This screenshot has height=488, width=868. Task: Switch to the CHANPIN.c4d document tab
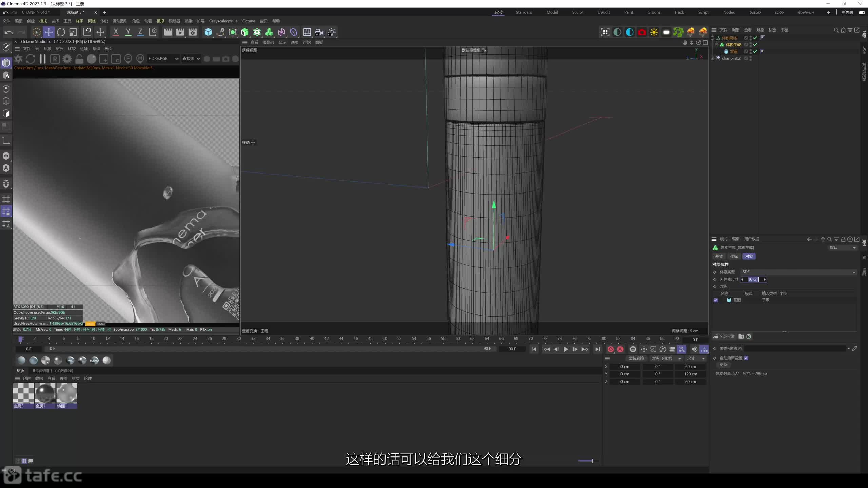coord(36,12)
